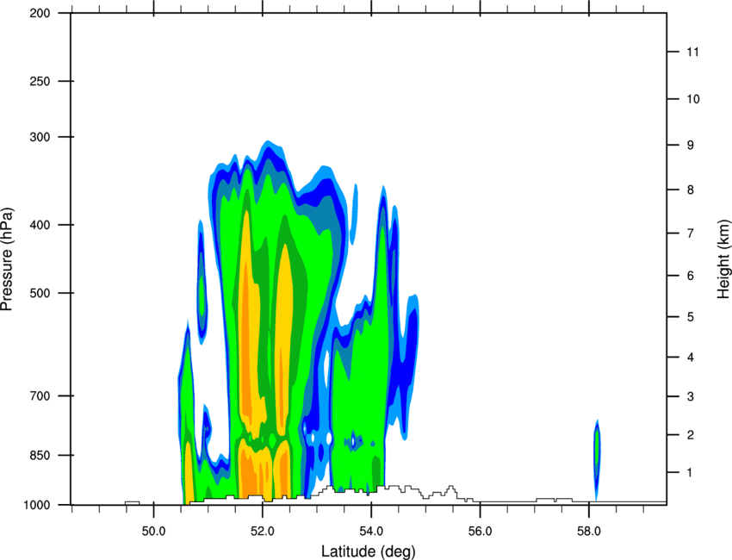The image size is (732, 560).
Task: Click the 'Height (km)' axis title
Action: [723, 258]
